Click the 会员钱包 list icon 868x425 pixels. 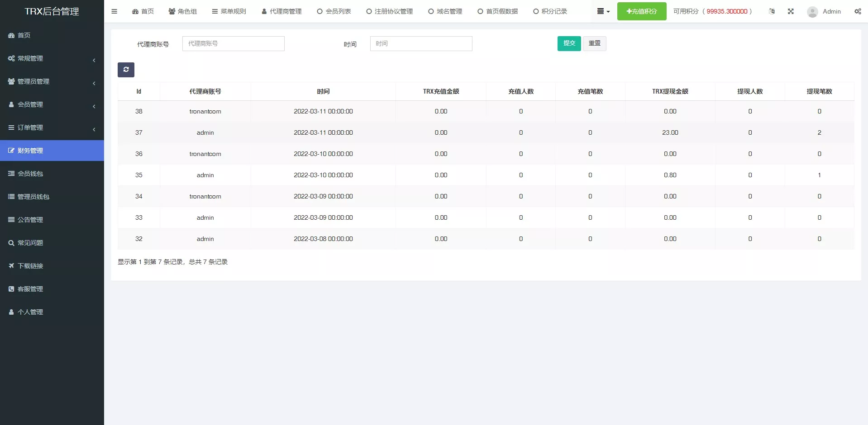coord(11,174)
